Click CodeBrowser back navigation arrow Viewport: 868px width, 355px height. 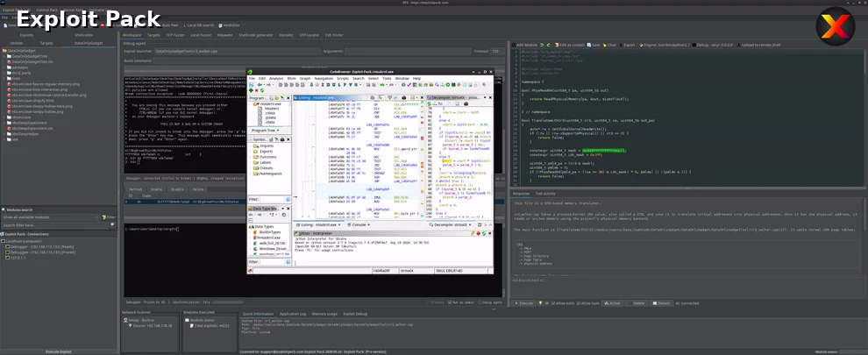[260, 85]
